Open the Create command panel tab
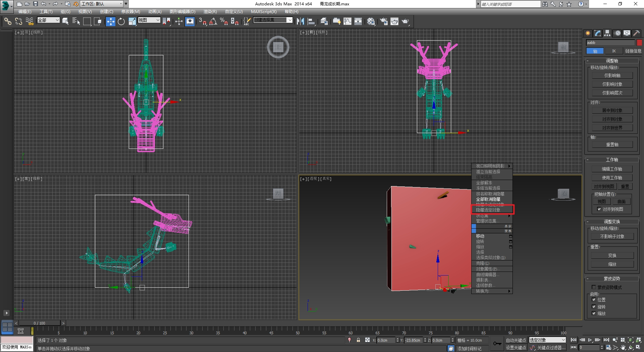Screen dimensions: 644x352 tap(588, 33)
